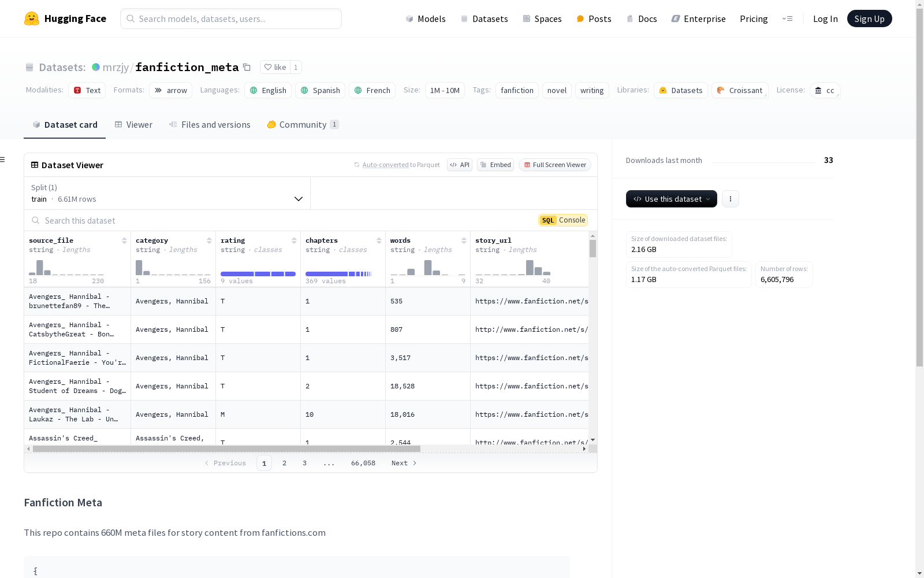Screen dimensions: 924x578
Task: Open the additional navigation menu icon
Action: point(787,18)
